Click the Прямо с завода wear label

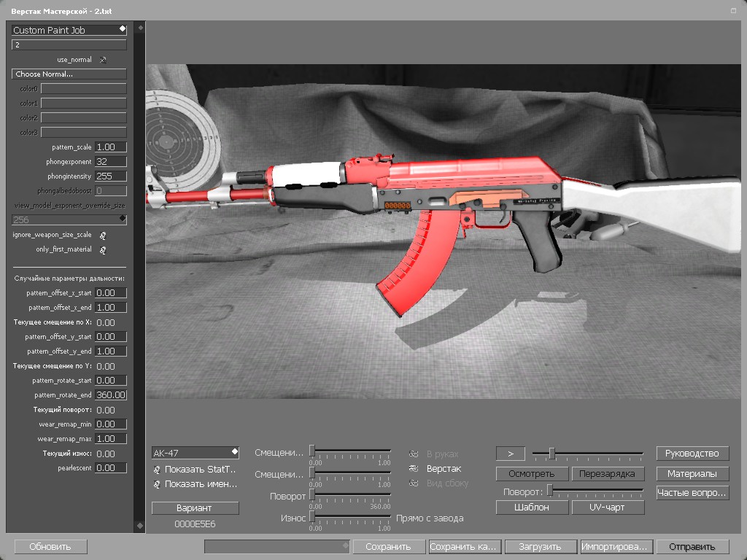pos(430,518)
